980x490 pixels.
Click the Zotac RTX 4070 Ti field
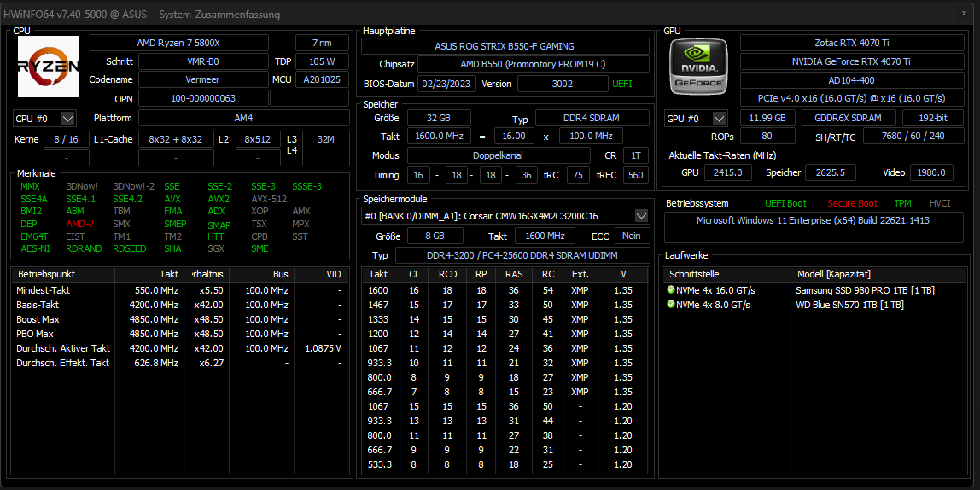tap(852, 43)
